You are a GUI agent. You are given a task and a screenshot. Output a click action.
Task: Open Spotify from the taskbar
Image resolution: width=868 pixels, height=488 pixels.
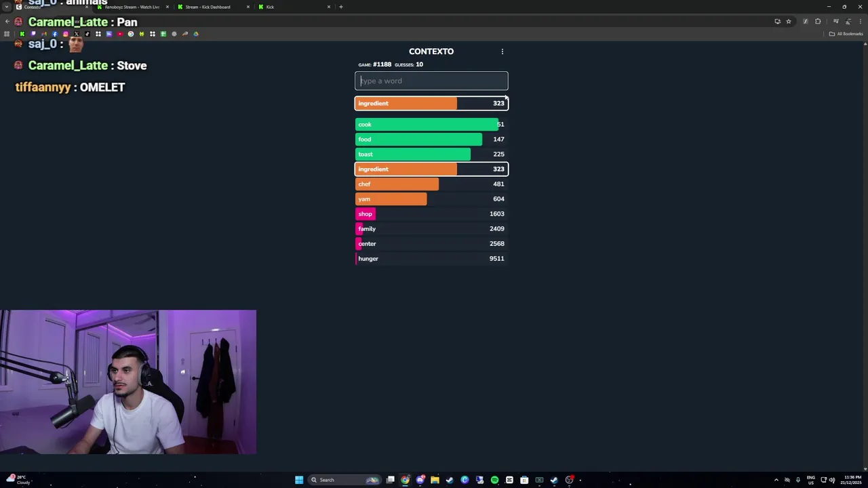pos(494,480)
